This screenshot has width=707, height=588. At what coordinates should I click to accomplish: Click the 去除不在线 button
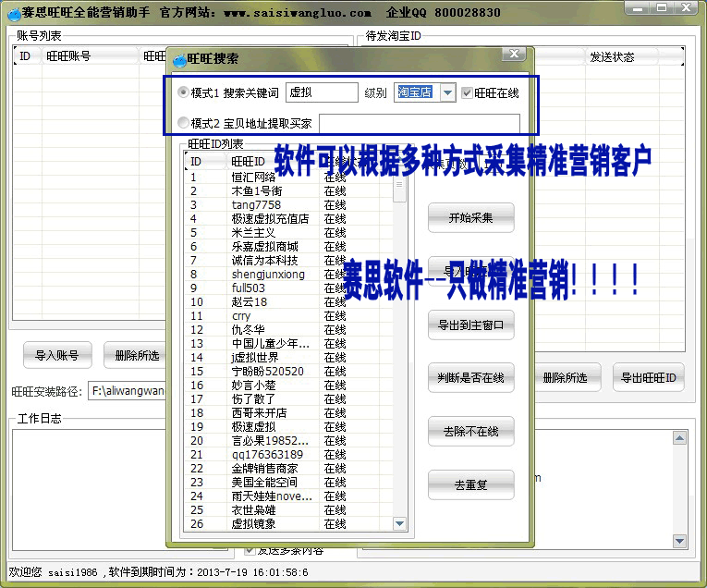click(x=470, y=432)
